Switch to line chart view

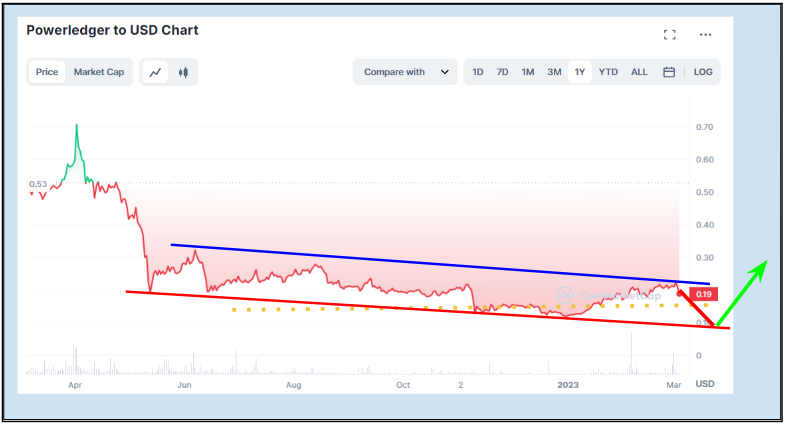click(x=155, y=72)
